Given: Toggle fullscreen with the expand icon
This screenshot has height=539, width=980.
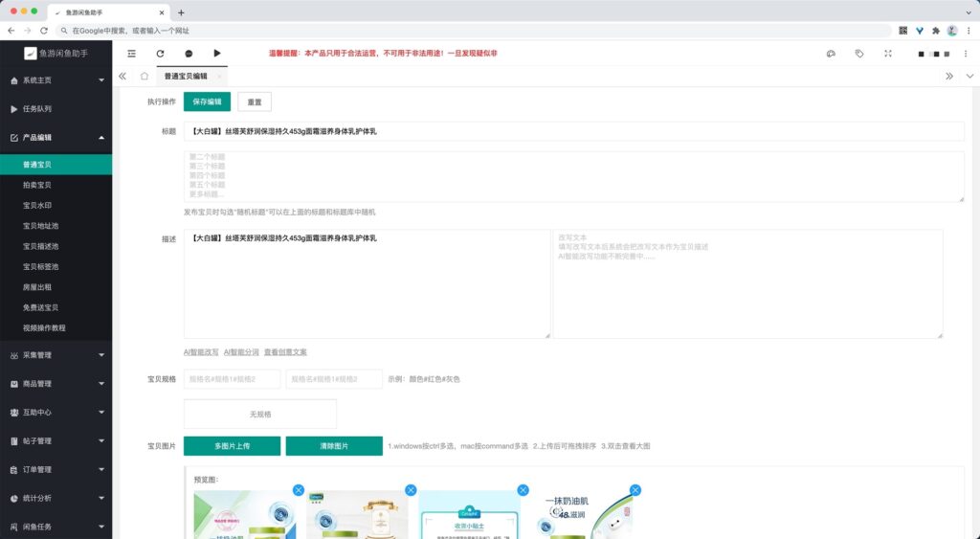Looking at the screenshot, I should [888, 54].
